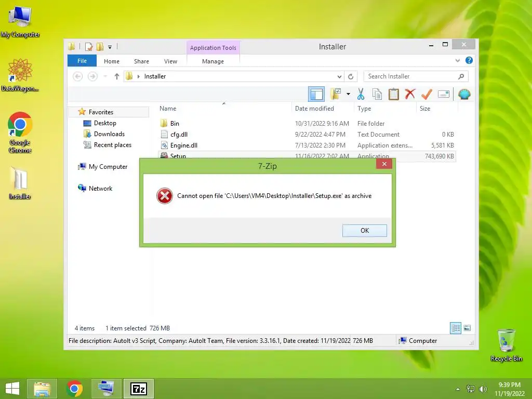Open Classic Shell settings shell icon
Viewport: 532px width, 399px height.
click(464, 94)
